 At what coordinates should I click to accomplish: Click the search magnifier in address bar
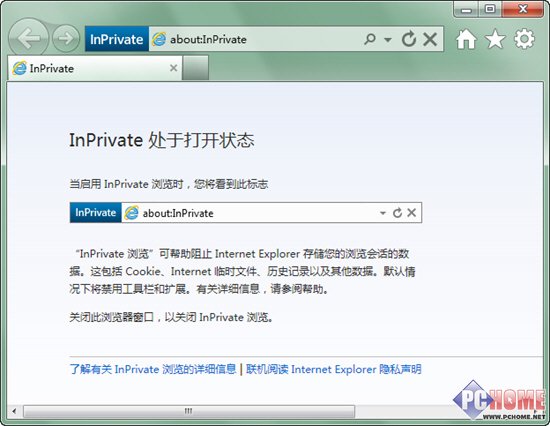tap(370, 39)
